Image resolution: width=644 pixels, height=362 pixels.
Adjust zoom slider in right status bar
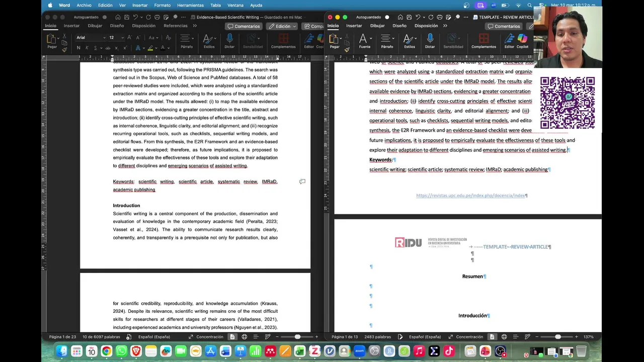(557, 337)
